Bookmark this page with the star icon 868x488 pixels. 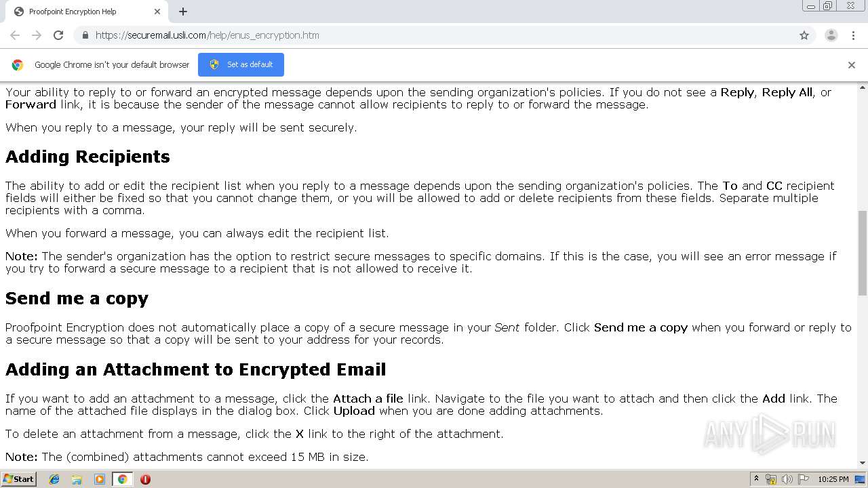(x=804, y=35)
